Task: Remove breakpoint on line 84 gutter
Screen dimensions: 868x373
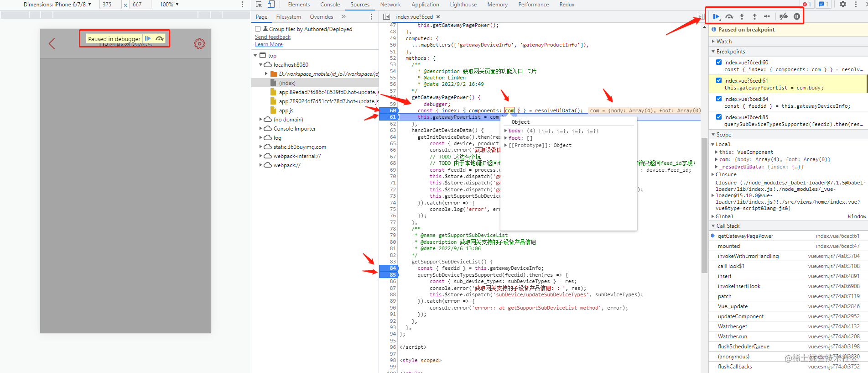Action: [389, 268]
